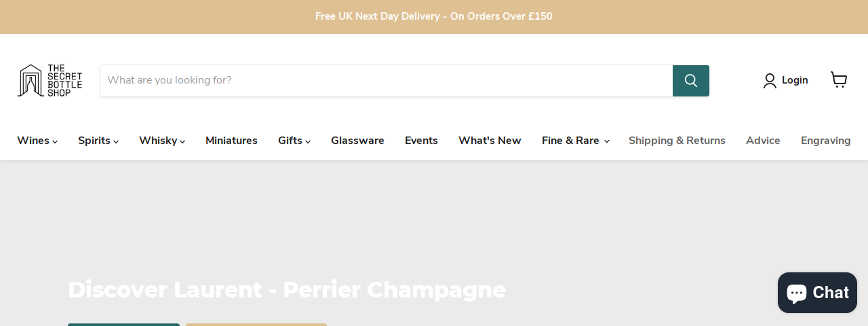Click the magnifier search button
Image resolution: width=868 pixels, height=326 pixels.
pyautogui.click(x=691, y=81)
